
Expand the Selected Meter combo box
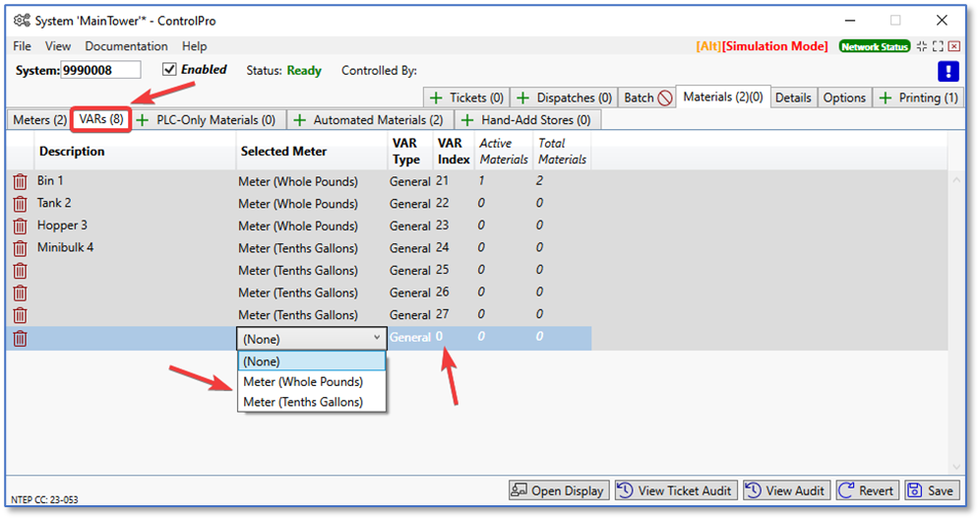click(311, 338)
